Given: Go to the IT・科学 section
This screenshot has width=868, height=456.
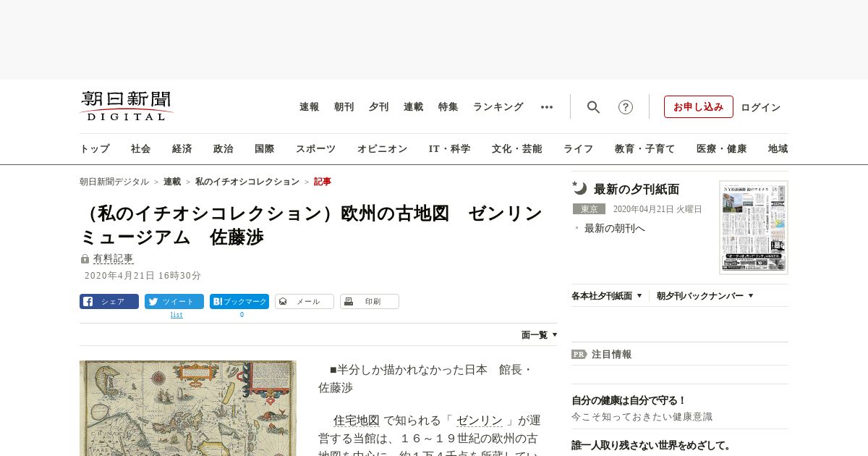Looking at the screenshot, I should coord(450,149).
